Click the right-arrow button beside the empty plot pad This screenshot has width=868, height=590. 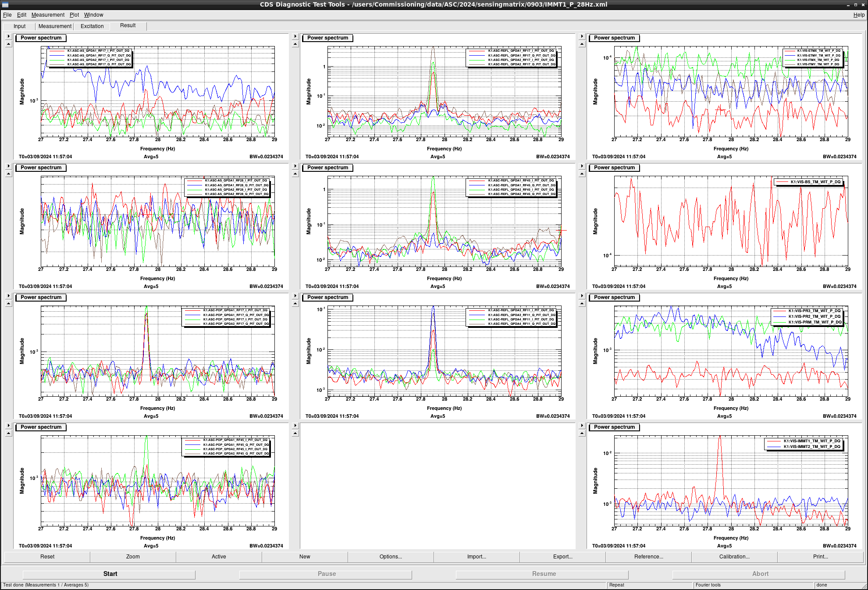pyautogui.click(x=295, y=426)
